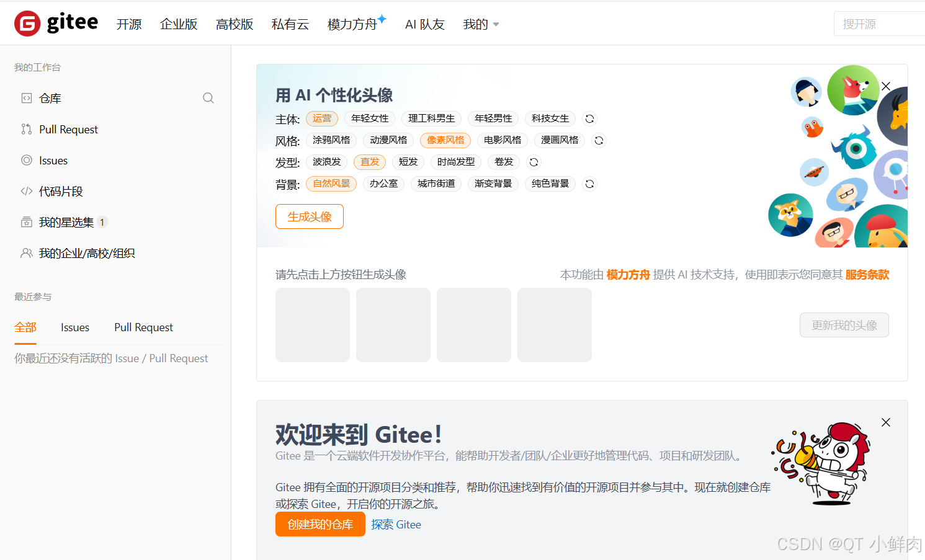The height and width of the screenshot is (560, 925).
Task: Refresh the 主体 subject tag options
Action: [589, 118]
